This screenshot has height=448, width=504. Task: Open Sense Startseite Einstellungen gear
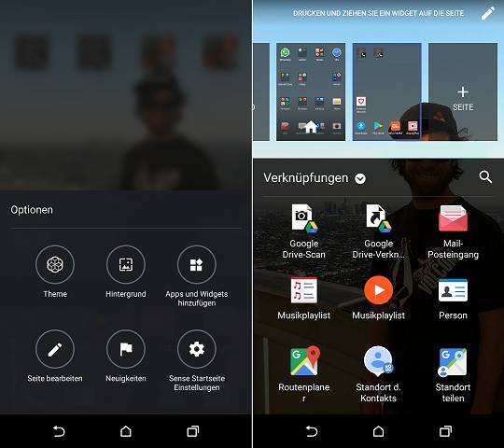coord(196,349)
